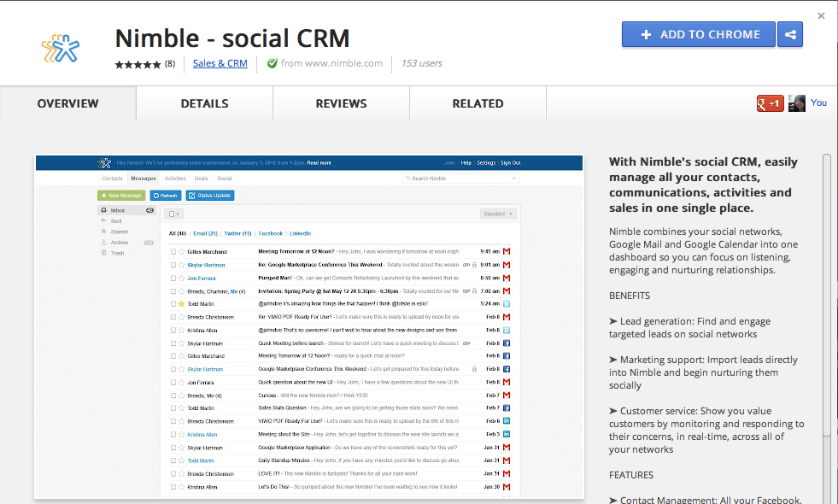Click the Read more link in the blue banner
This screenshot has width=838, height=504.
point(319,163)
